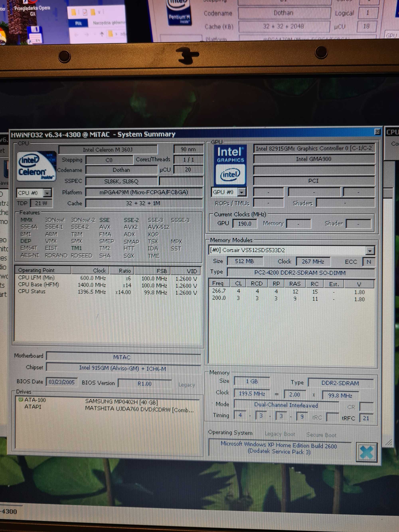Click the Memory Size 1 GB field

tap(252, 381)
